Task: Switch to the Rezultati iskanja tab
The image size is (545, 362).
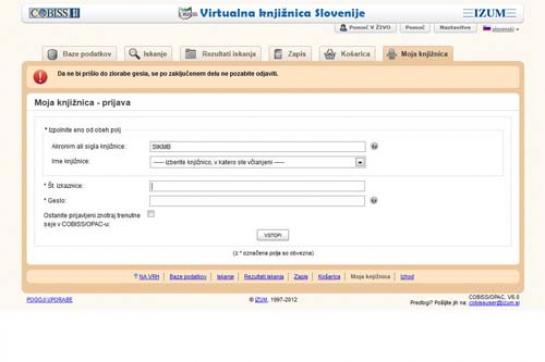Action: [x=221, y=54]
